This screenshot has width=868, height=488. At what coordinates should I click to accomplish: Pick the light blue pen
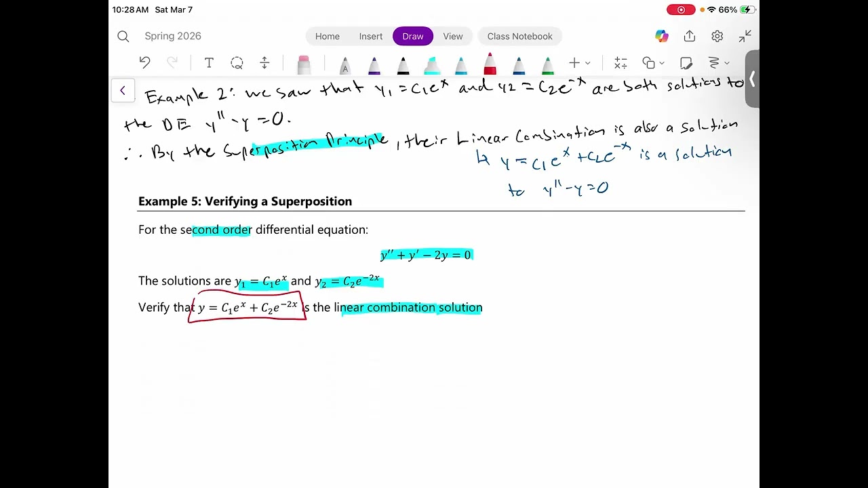pos(461,65)
